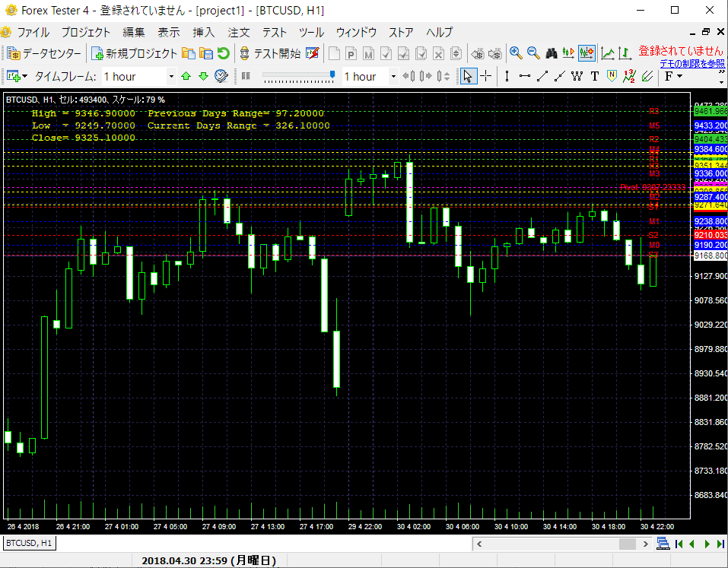Toggle chart offset candles plus icon

pos(587,53)
